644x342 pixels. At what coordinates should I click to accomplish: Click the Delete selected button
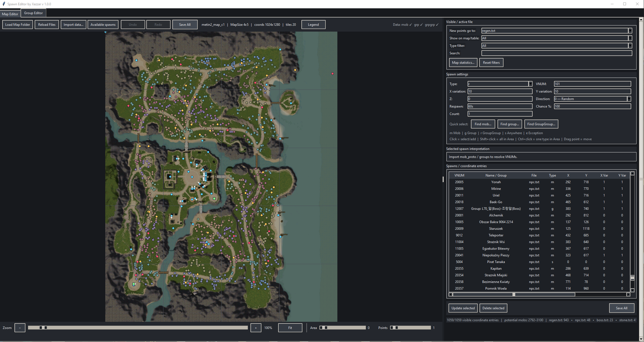point(493,308)
